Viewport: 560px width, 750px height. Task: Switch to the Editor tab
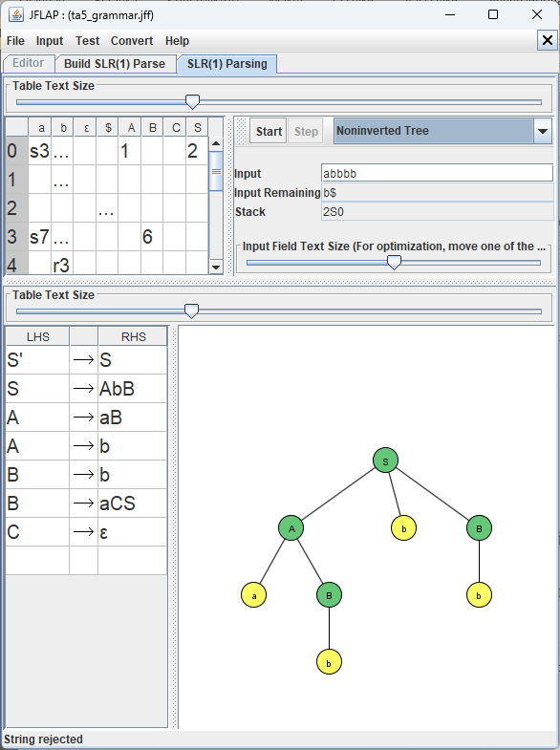coord(29,63)
